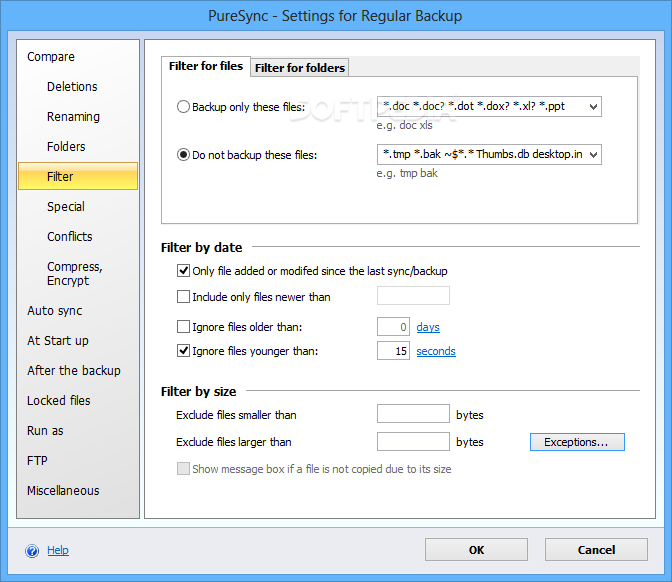Open the FTP settings
This screenshot has width=672, height=582.
(x=37, y=461)
